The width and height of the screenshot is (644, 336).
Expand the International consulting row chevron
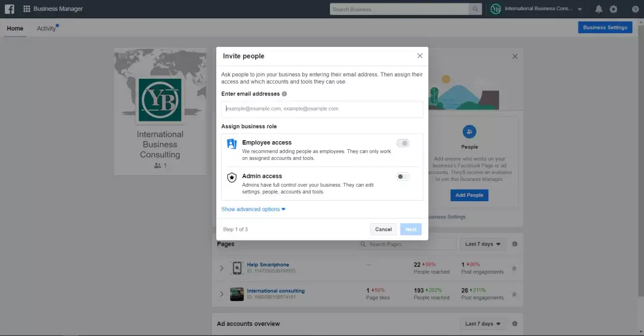[x=221, y=294]
